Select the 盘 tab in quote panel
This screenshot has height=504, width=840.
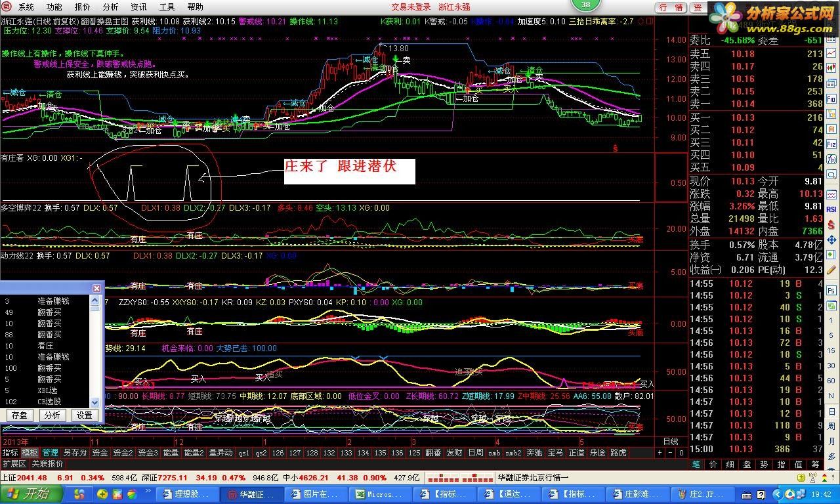click(747, 464)
